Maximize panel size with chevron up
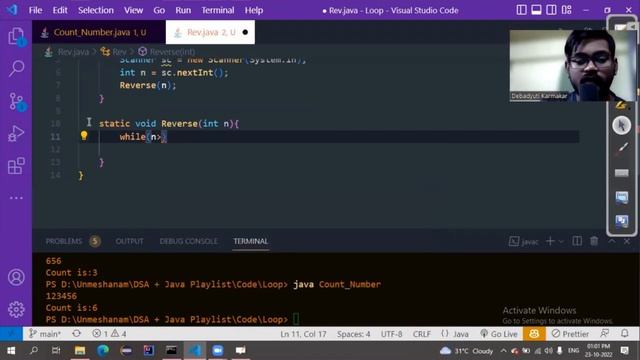Screen dimensions: 640x360 pyautogui.click(x=611, y=241)
